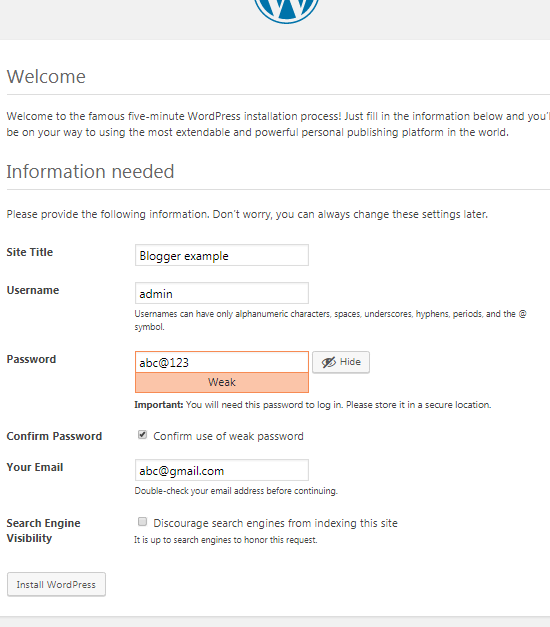550x627 pixels.
Task: Click the Confirm Password label
Action: click(54, 436)
